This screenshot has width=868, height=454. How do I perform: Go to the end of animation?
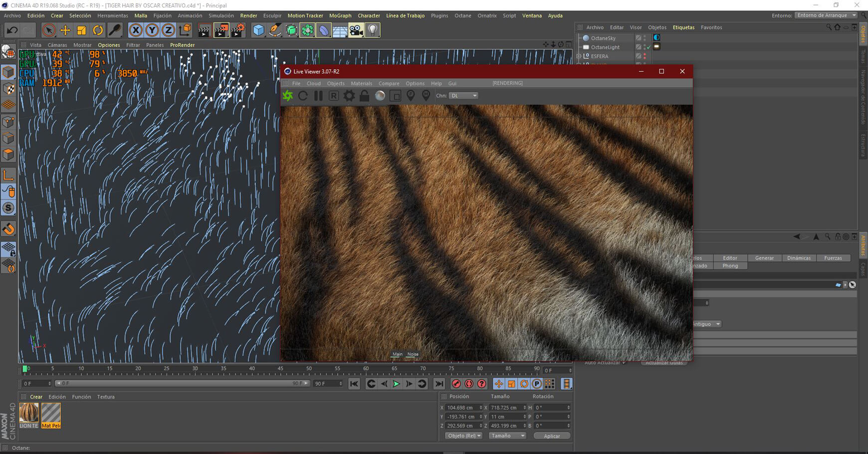point(439,384)
